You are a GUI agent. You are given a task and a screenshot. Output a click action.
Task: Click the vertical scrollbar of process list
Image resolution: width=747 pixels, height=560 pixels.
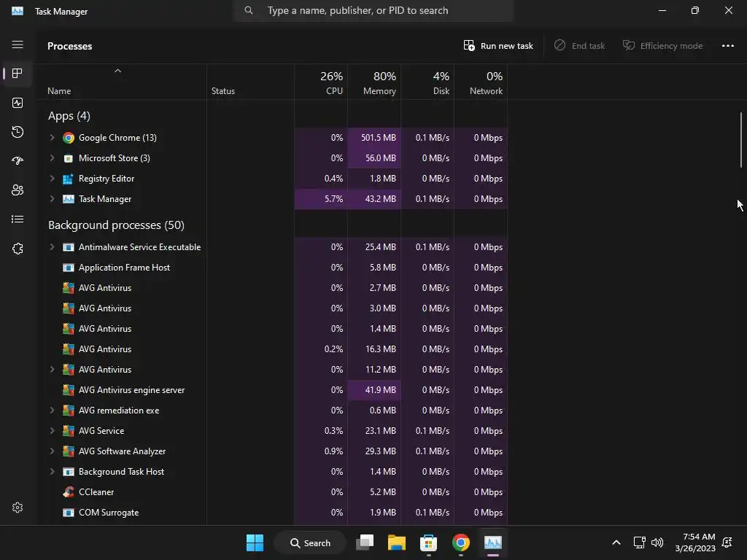pyautogui.click(x=741, y=140)
